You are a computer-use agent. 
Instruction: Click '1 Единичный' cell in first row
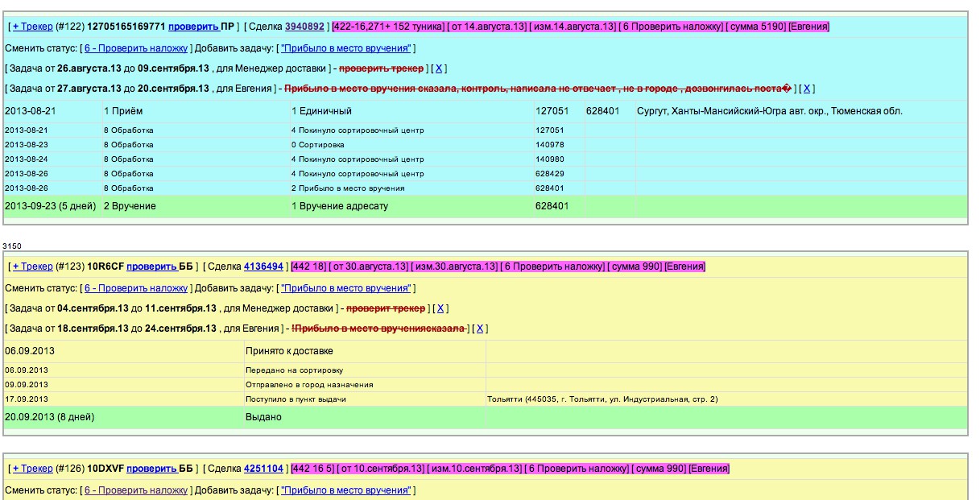pyautogui.click(x=411, y=111)
